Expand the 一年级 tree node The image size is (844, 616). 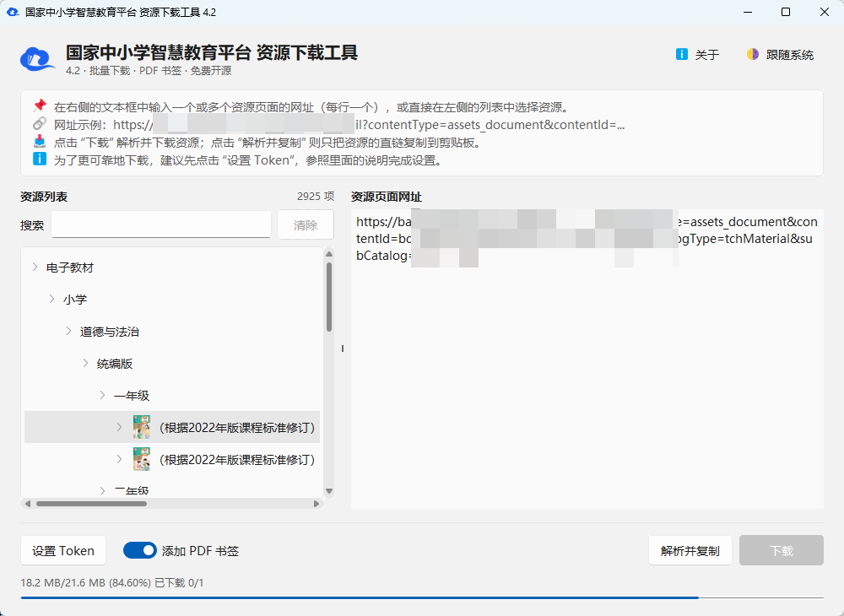[x=102, y=395]
